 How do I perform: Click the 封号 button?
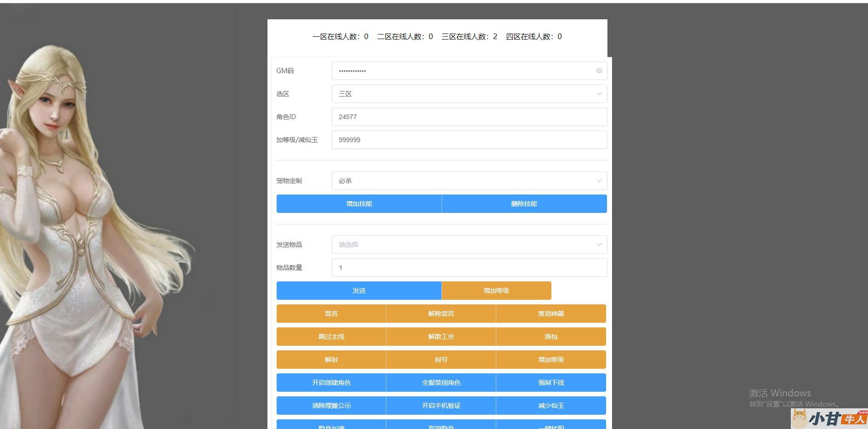[441, 360]
